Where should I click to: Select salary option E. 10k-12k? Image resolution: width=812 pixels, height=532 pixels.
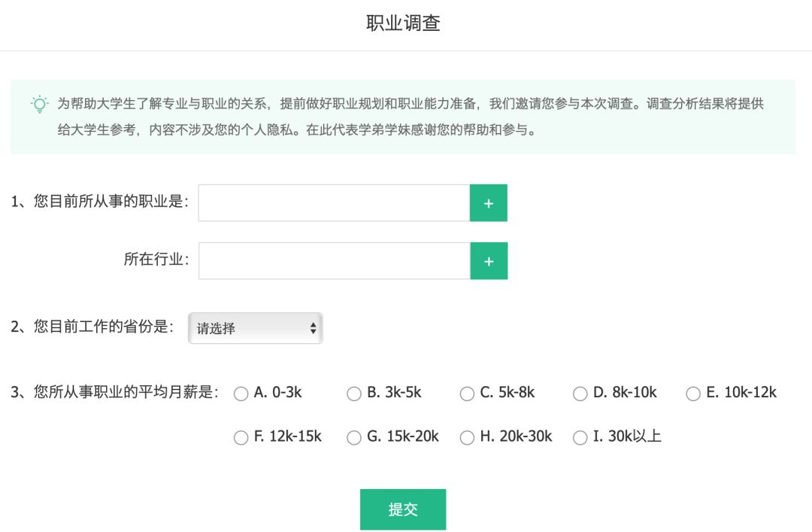(x=693, y=394)
